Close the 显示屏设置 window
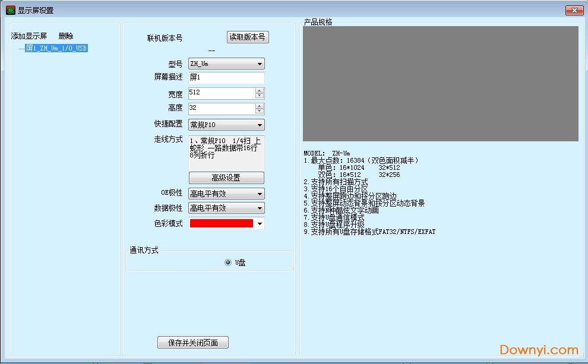This screenshot has height=364, width=588. coord(573,10)
